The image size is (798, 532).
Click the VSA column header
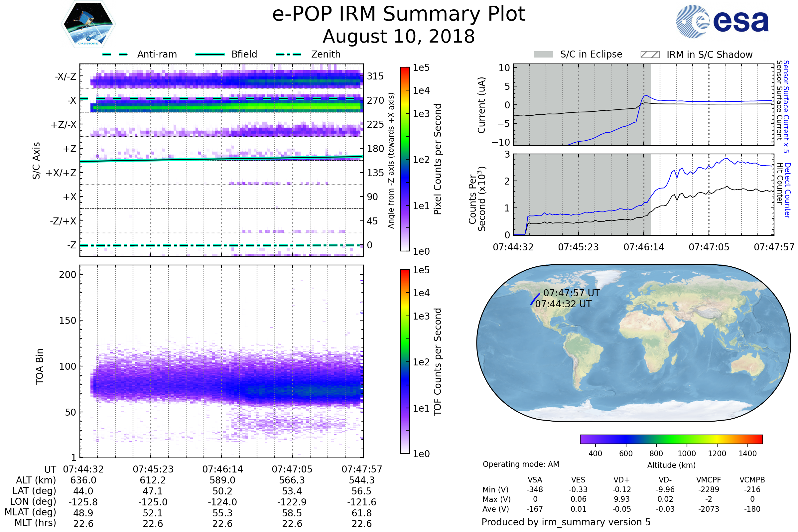pyautogui.click(x=535, y=480)
